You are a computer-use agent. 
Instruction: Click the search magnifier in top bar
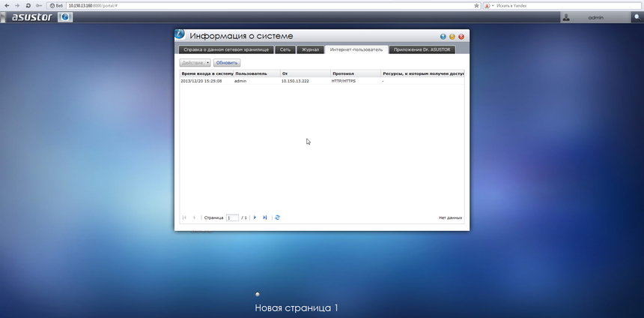[637, 17]
